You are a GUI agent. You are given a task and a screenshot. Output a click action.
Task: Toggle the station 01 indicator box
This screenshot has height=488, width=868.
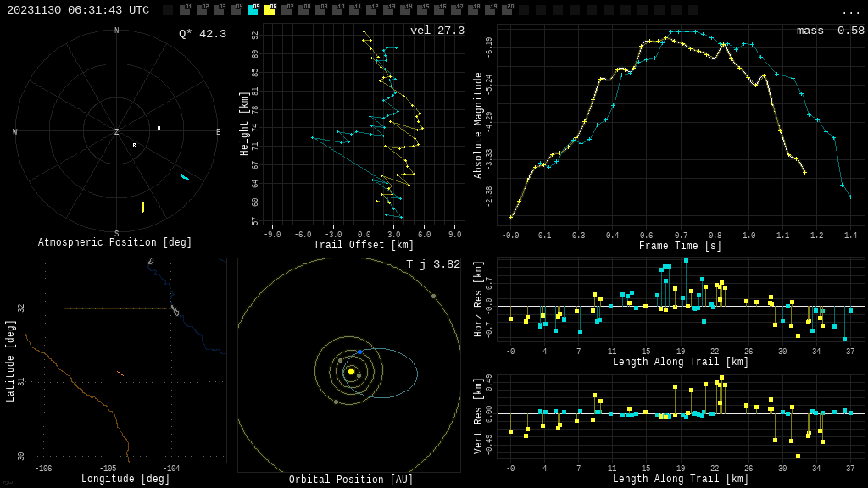pos(186,10)
